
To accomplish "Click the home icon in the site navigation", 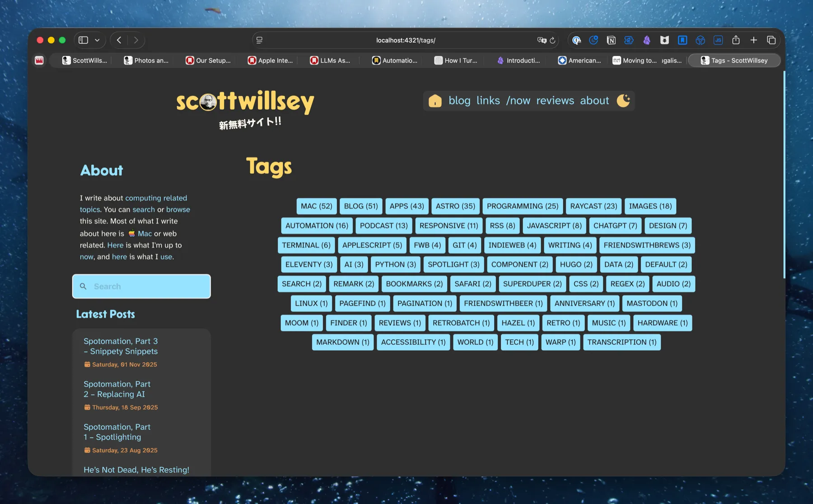I will [x=435, y=101].
